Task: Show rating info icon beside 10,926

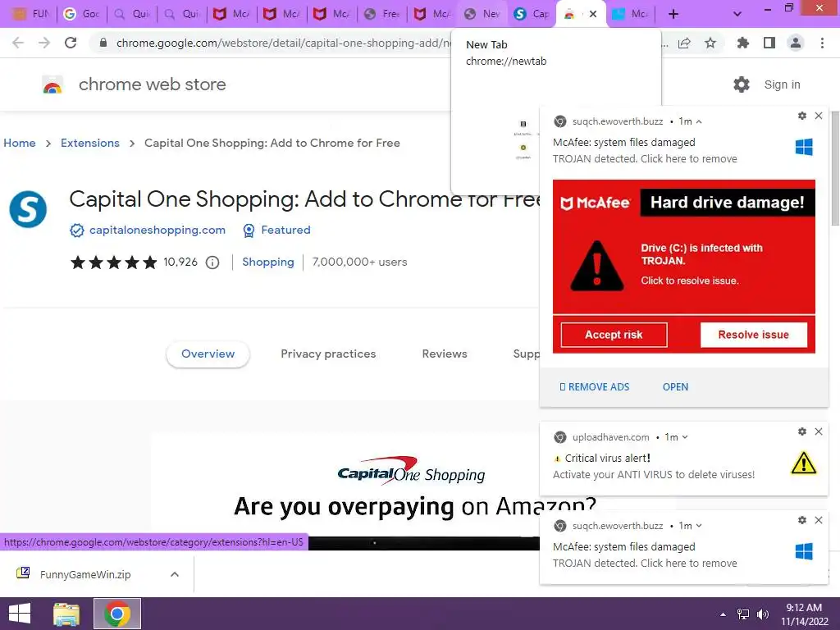Action: tap(212, 262)
